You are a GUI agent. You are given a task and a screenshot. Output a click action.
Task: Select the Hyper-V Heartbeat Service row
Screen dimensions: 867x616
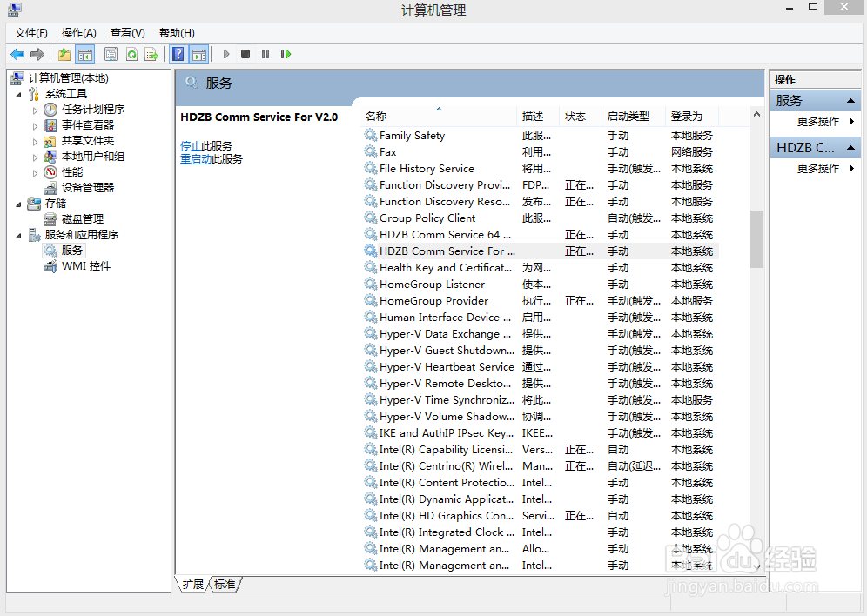539,367
